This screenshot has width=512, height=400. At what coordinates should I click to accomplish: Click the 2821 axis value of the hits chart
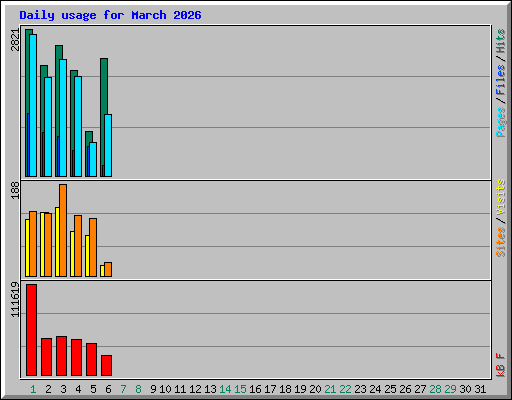coord(15,40)
